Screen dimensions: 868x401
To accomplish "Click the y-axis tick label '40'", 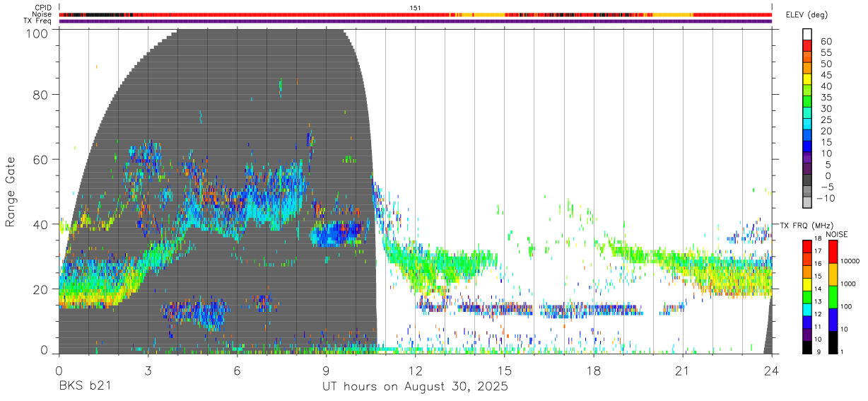I will tap(40, 224).
